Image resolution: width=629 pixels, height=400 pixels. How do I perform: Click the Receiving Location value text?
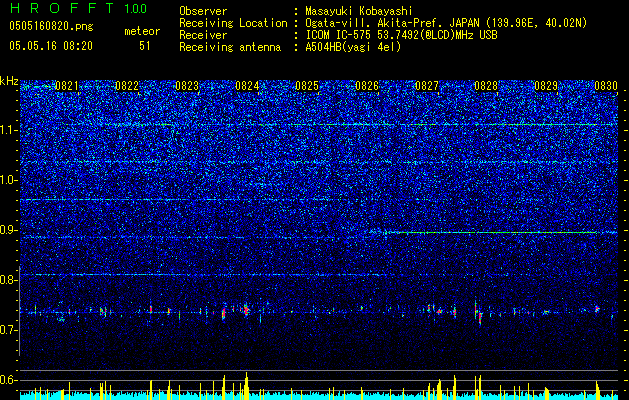(x=446, y=23)
